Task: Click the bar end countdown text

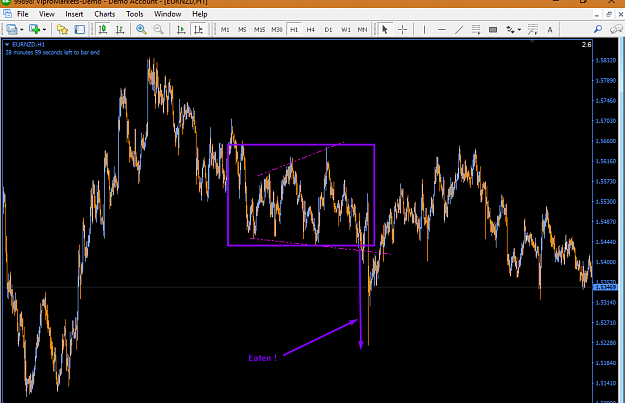Action: tap(53, 52)
